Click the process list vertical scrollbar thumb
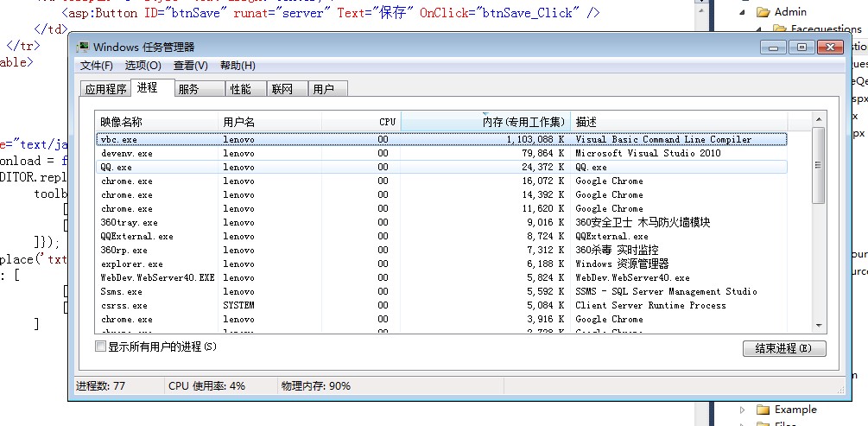The width and height of the screenshot is (868, 426). pyautogui.click(x=819, y=165)
